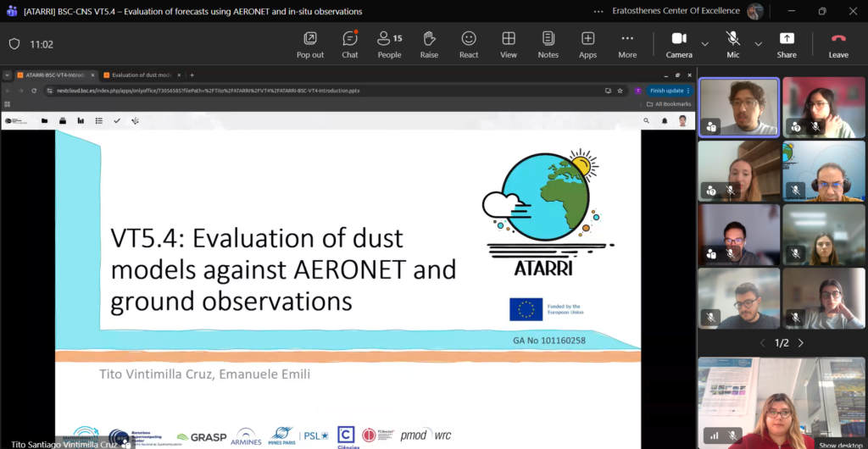The width and height of the screenshot is (868, 449).
Task: Show the People participants list
Action: (x=389, y=44)
